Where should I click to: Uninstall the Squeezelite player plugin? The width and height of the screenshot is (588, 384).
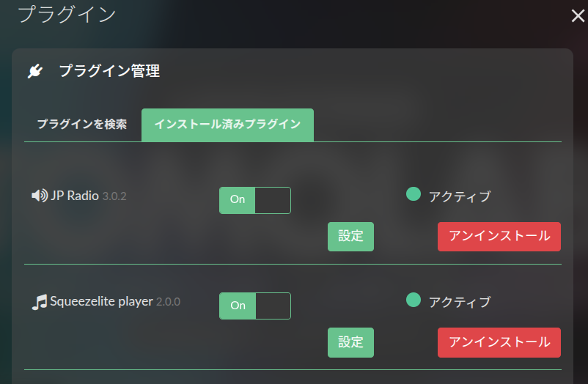[x=499, y=342]
